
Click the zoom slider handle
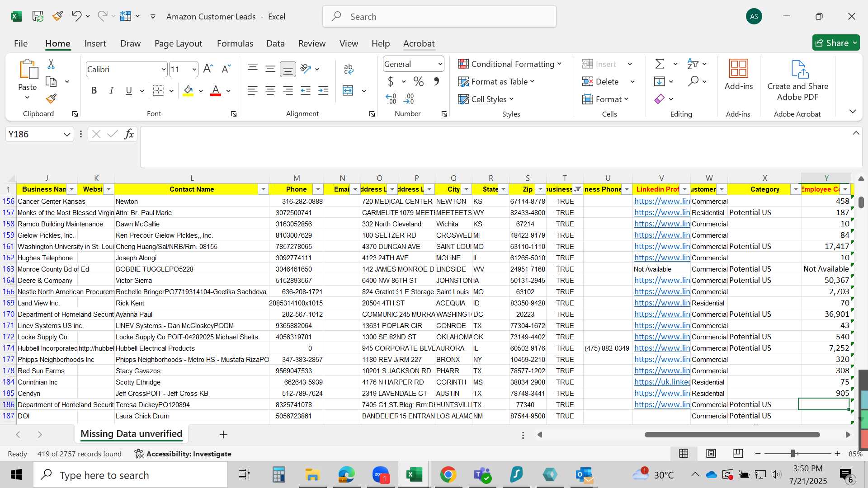[793, 453]
